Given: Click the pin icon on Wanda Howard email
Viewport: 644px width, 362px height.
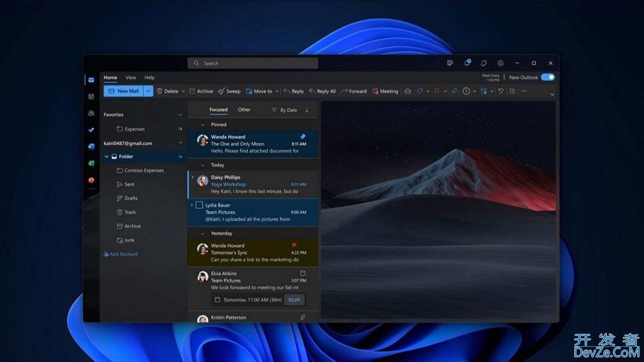Looking at the screenshot, I should 302,137.
